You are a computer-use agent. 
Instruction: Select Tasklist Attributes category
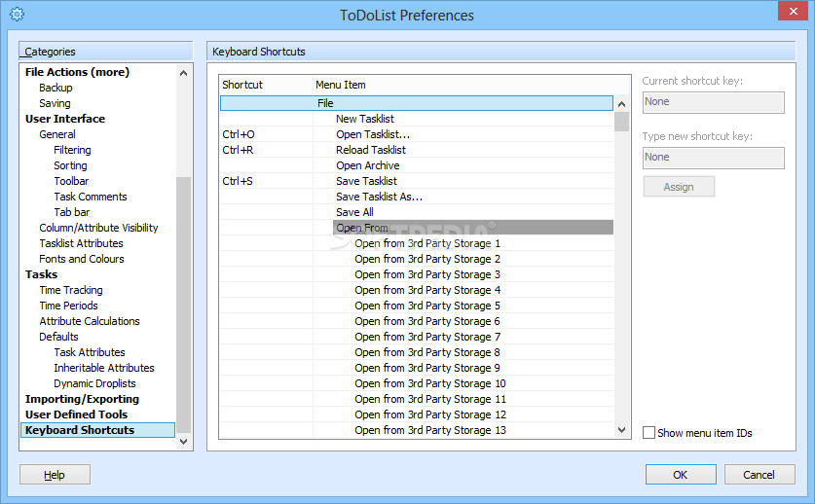[x=81, y=243]
